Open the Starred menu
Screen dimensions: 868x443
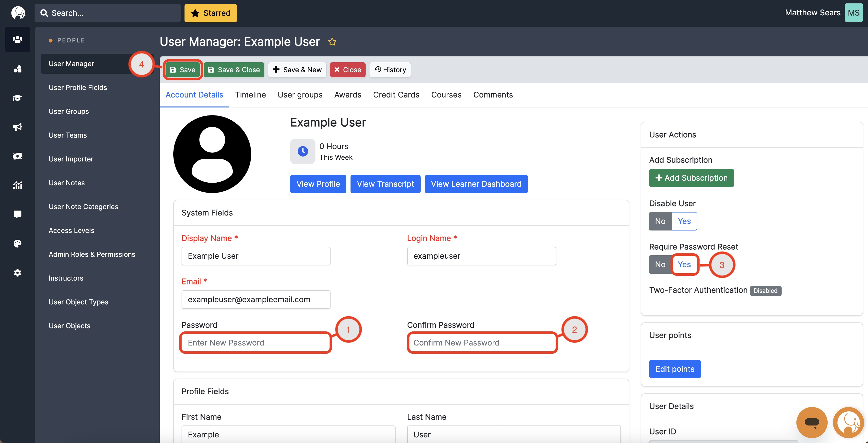[x=211, y=13]
